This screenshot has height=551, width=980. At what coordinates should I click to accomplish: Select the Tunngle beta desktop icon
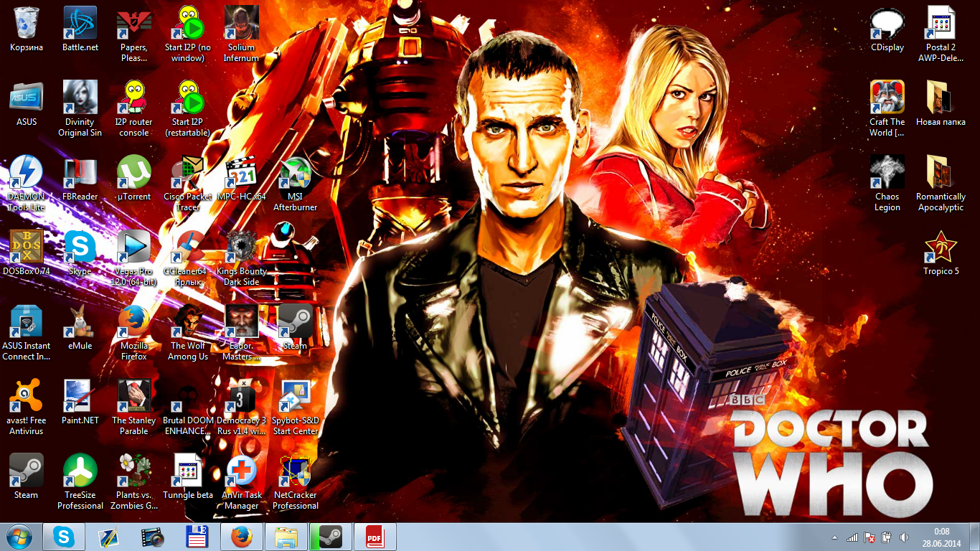point(188,477)
